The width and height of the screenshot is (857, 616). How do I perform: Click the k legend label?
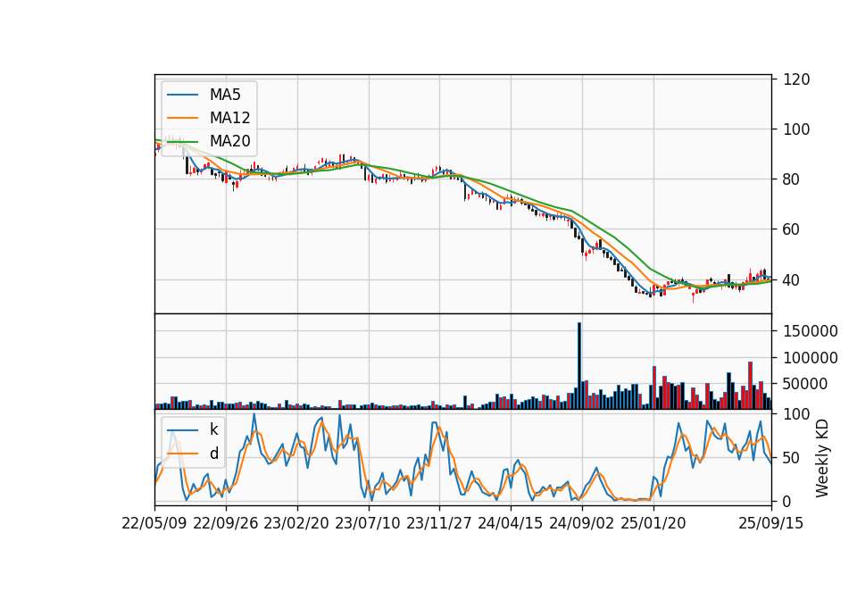point(214,429)
